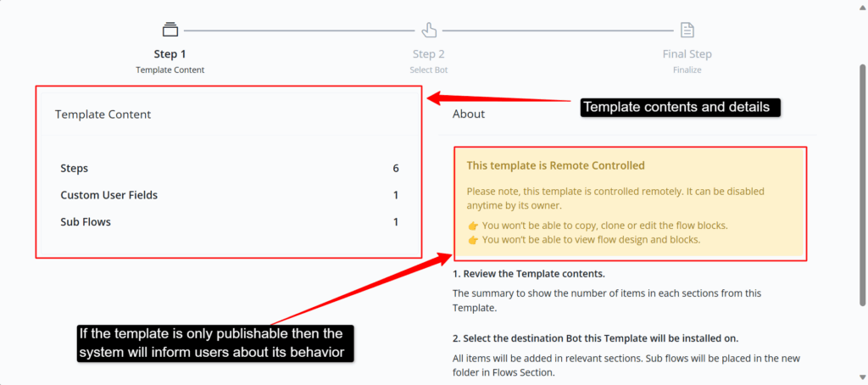Select the "Finalize" step subtitle

click(x=687, y=70)
